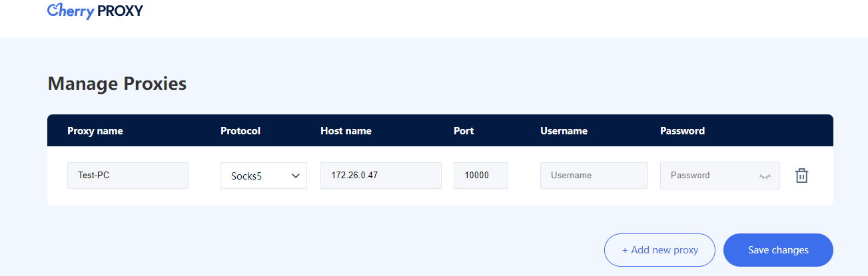Focus the Test-PC proxy name field
868x276 pixels.
(128, 176)
